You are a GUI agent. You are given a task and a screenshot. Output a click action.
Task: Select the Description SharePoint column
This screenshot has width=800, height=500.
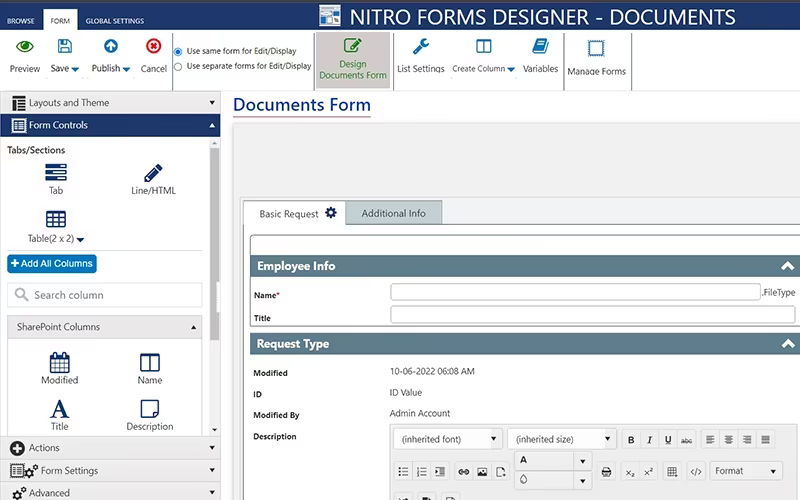click(x=149, y=415)
